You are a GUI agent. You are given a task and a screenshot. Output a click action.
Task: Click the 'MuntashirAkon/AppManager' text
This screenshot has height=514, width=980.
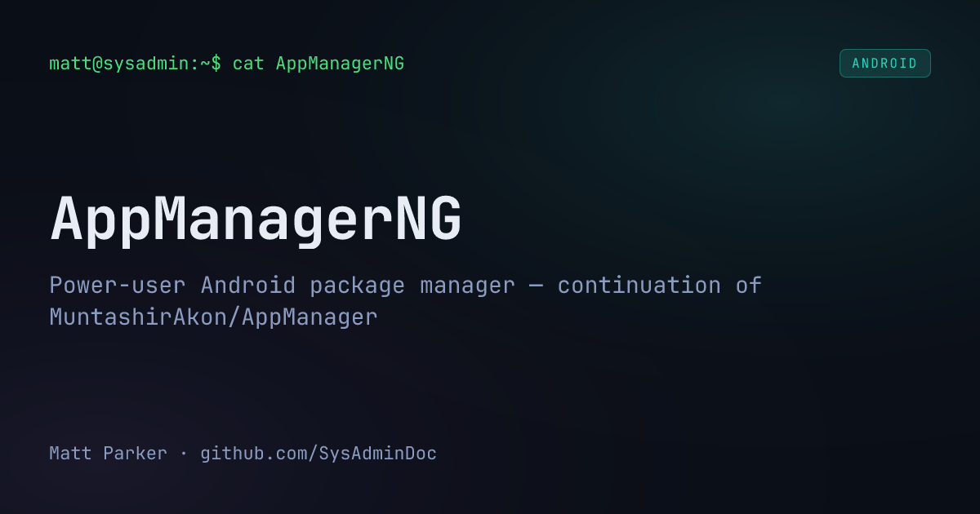213,317
